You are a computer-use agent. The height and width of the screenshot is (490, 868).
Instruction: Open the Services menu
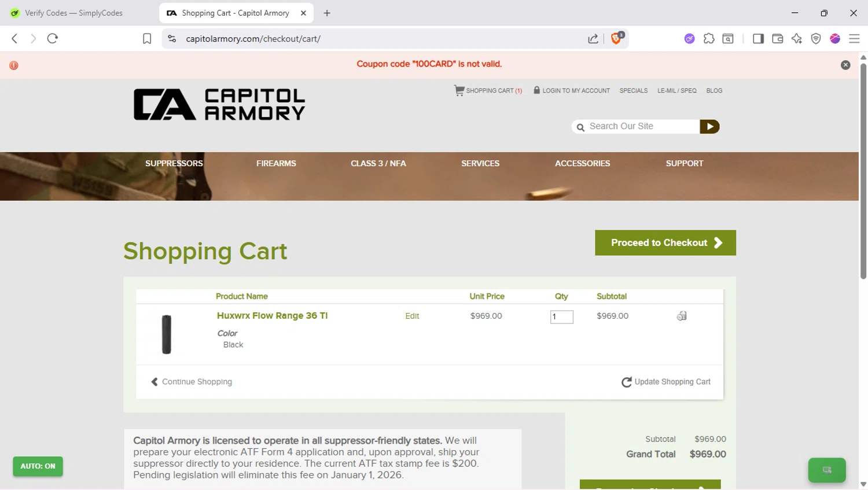(x=480, y=164)
